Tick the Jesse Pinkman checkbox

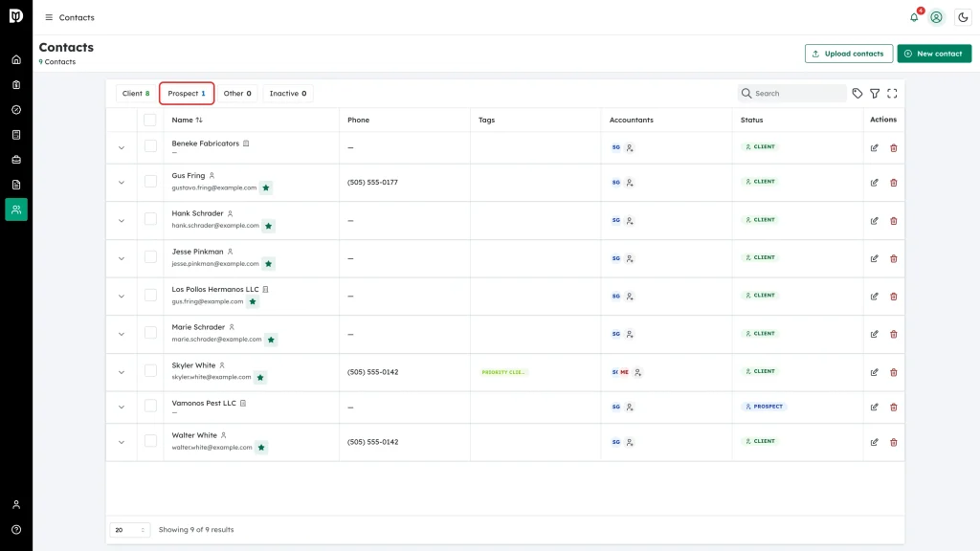[x=150, y=256]
